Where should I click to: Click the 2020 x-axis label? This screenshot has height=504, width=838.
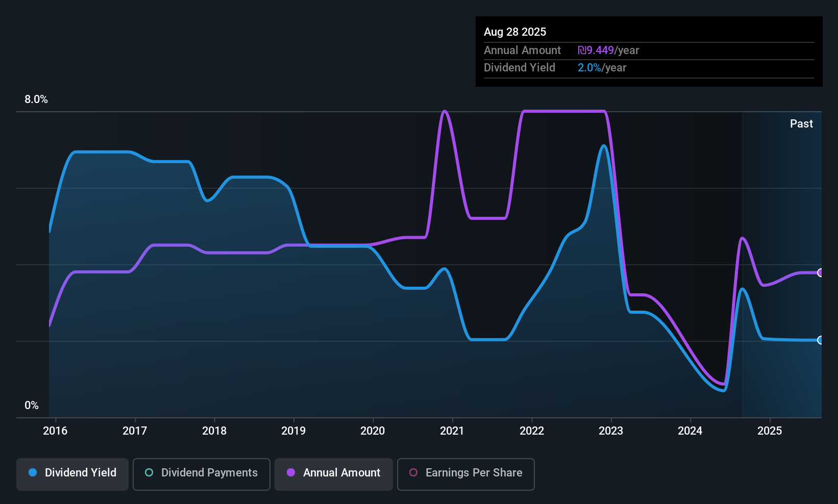[373, 431]
